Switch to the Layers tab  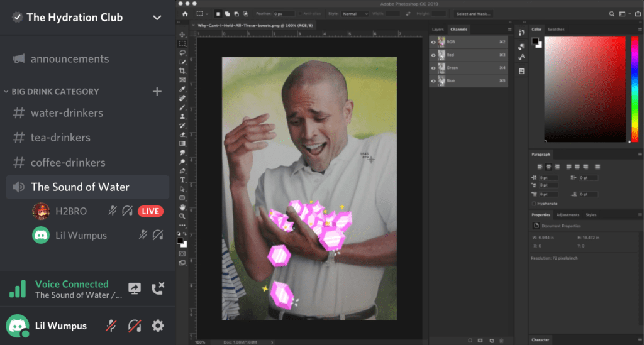pos(438,30)
